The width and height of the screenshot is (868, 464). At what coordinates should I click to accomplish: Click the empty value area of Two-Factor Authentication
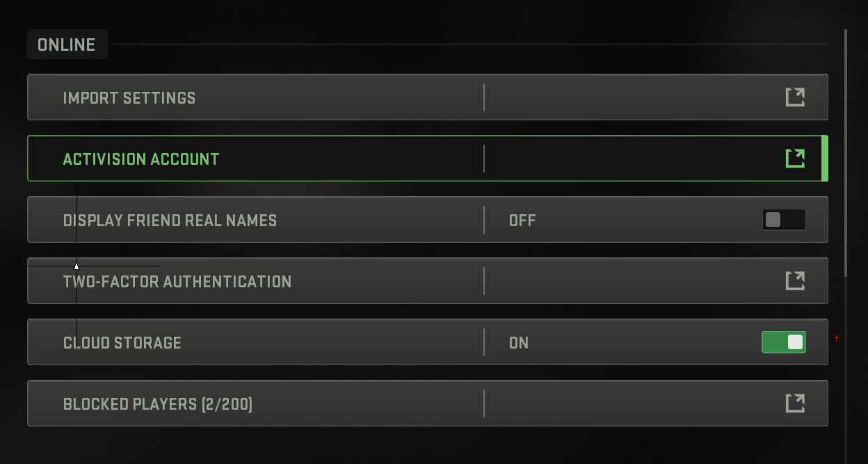click(626, 281)
